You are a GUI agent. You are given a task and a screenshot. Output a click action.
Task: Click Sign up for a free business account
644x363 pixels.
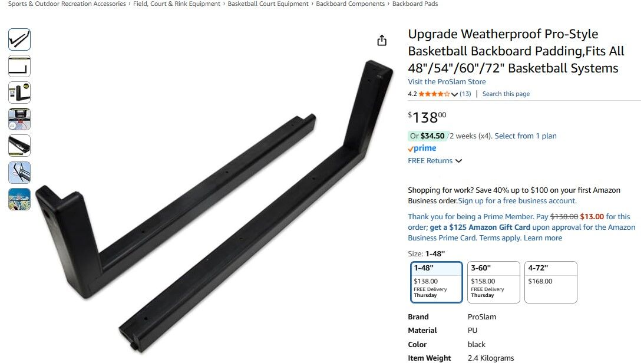click(x=517, y=201)
